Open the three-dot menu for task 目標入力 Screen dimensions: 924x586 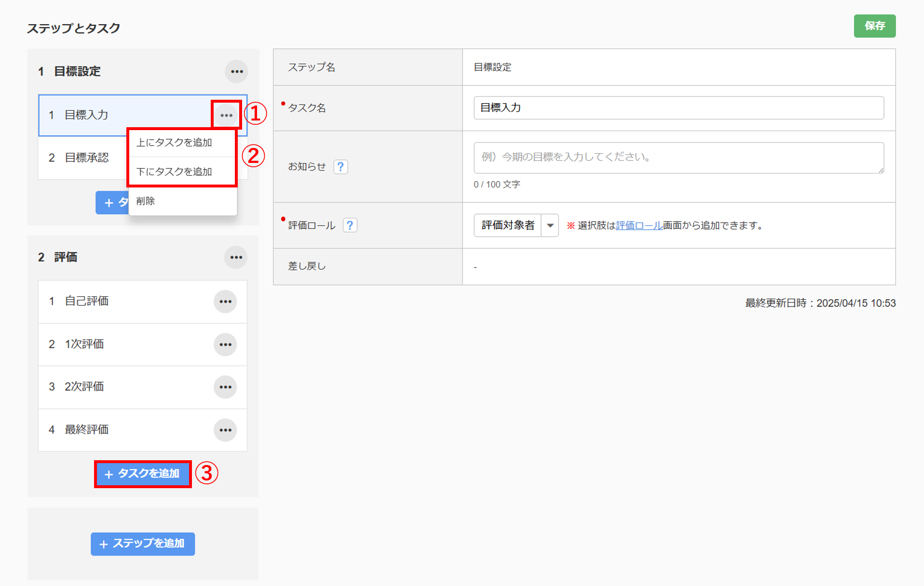[x=226, y=115]
